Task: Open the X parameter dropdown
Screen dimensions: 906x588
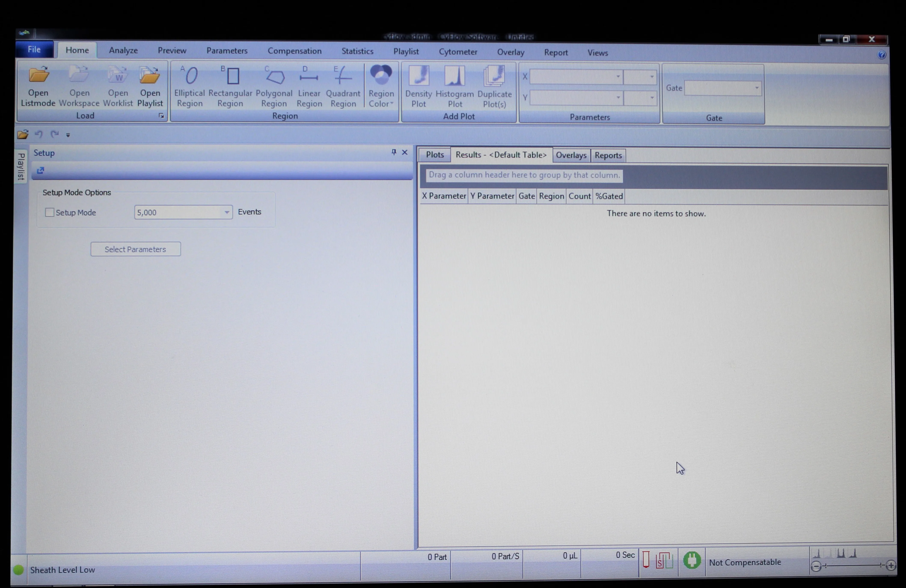Action: tap(618, 77)
